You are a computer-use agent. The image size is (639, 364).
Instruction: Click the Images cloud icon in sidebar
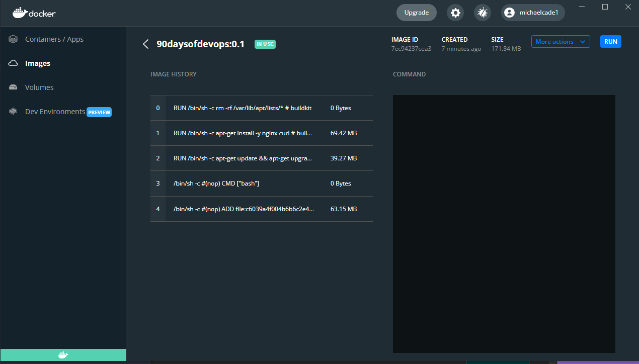click(14, 63)
